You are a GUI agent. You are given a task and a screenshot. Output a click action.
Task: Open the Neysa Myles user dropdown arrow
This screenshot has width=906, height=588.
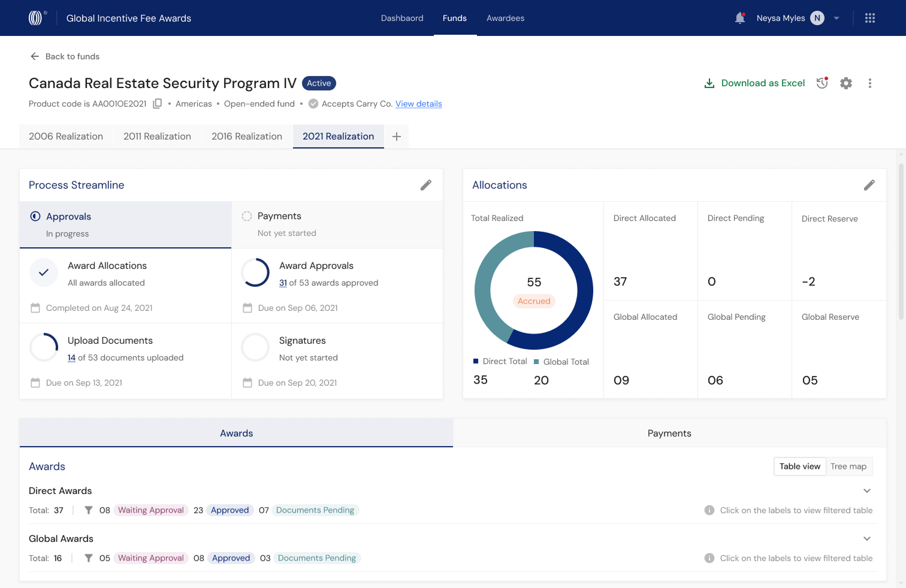pos(836,18)
